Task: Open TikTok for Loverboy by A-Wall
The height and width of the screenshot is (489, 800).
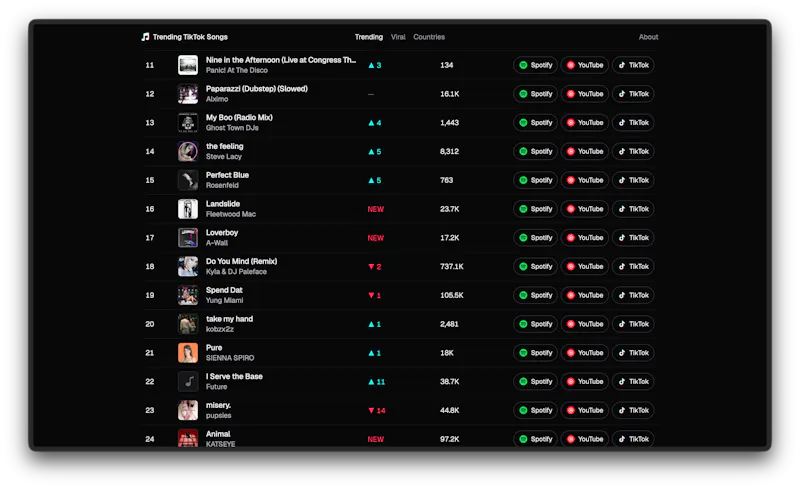Action: point(633,237)
